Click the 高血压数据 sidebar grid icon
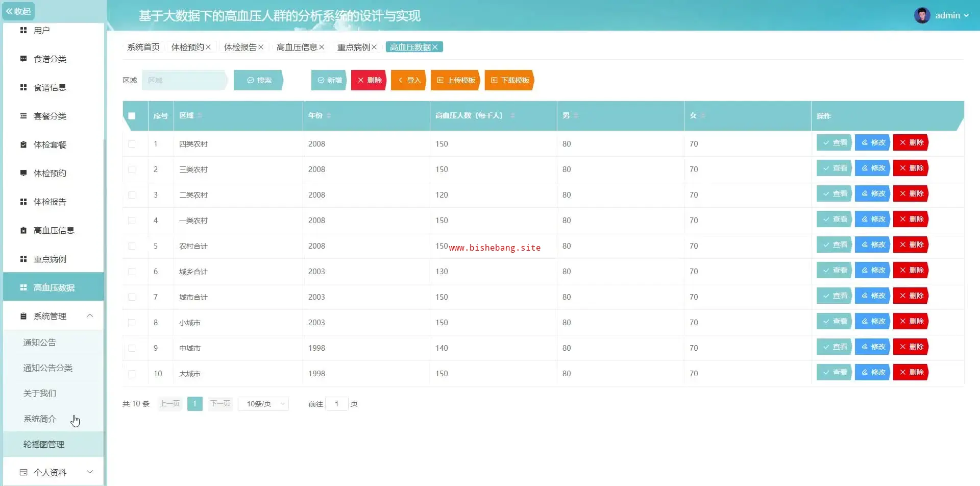The image size is (980, 486). [x=23, y=287]
